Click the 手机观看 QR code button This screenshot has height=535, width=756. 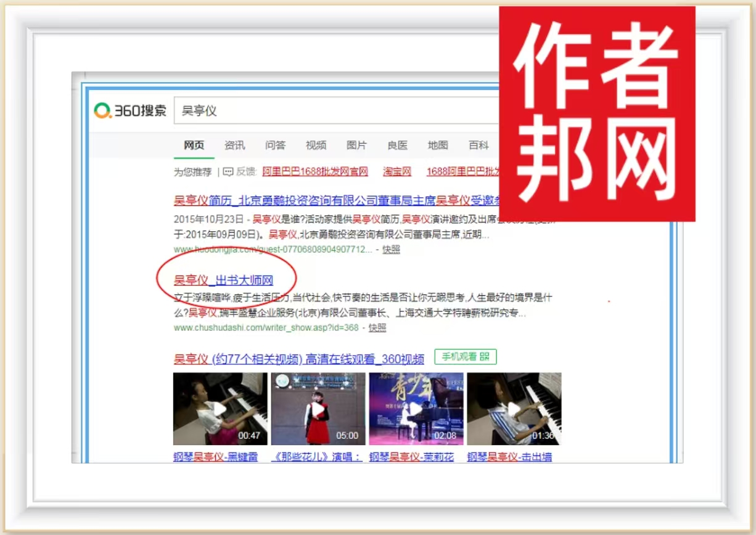click(x=465, y=357)
